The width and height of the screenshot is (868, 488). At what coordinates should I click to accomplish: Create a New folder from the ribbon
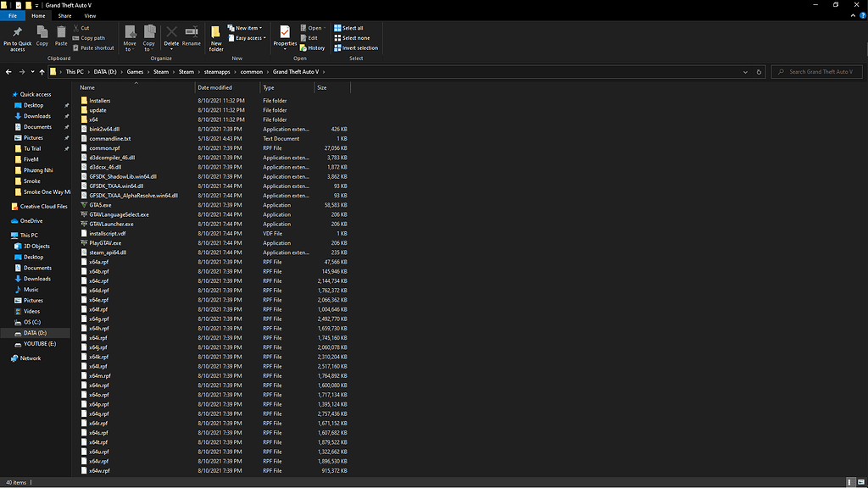216,36
